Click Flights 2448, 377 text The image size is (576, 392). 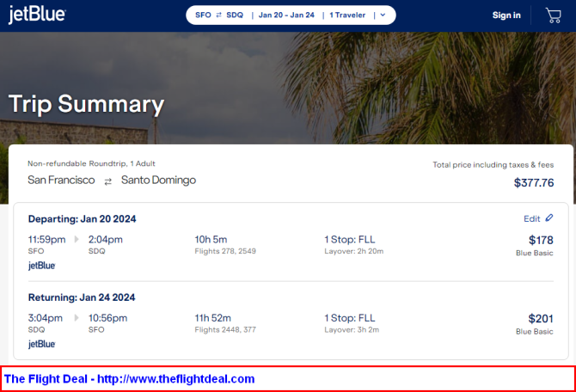pos(225,330)
